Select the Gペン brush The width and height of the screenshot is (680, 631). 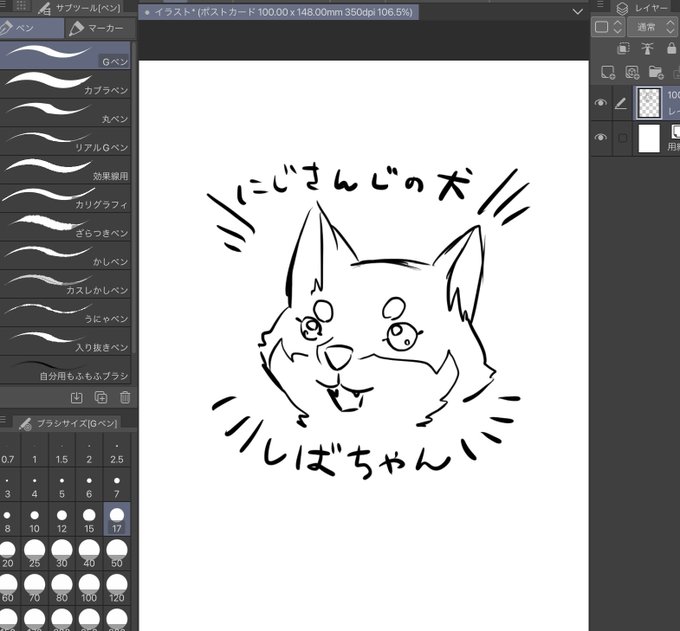click(65, 55)
